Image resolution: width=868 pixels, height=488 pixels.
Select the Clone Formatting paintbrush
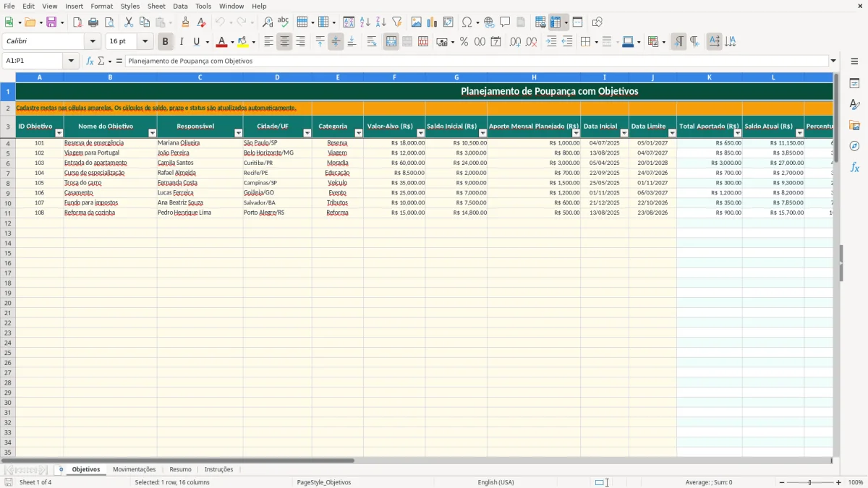[x=186, y=22]
